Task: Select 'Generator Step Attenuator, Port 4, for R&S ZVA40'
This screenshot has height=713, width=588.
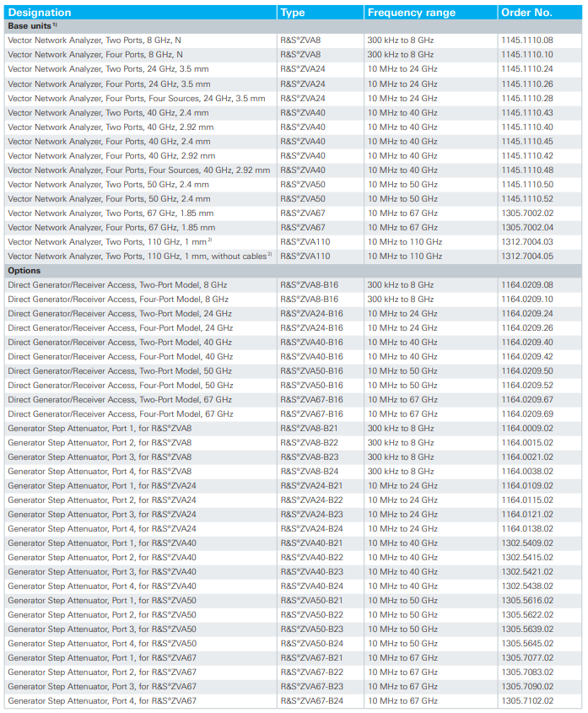Action: coord(102,586)
